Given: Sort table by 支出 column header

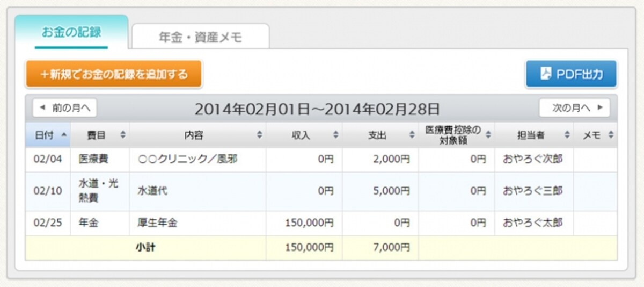Looking at the screenshot, I should (380, 135).
